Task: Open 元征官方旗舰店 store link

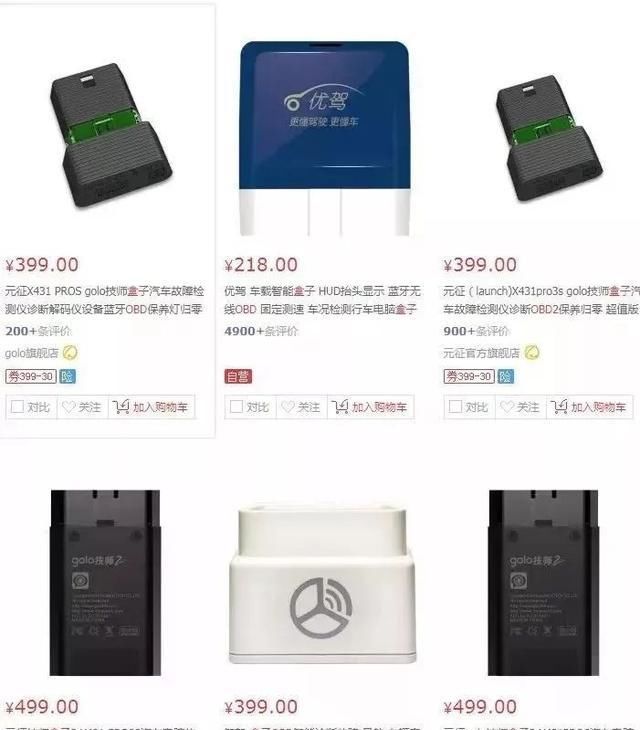Action: point(481,353)
